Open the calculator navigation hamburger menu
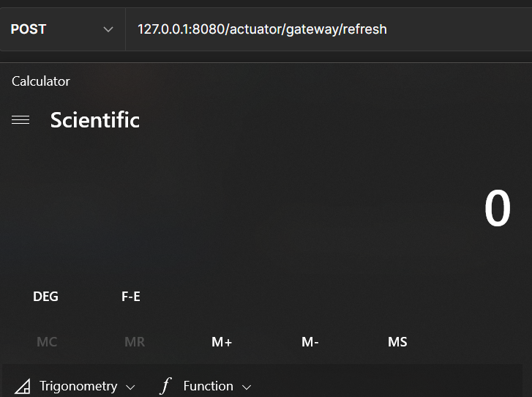 pyautogui.click(x=20, y=120)
